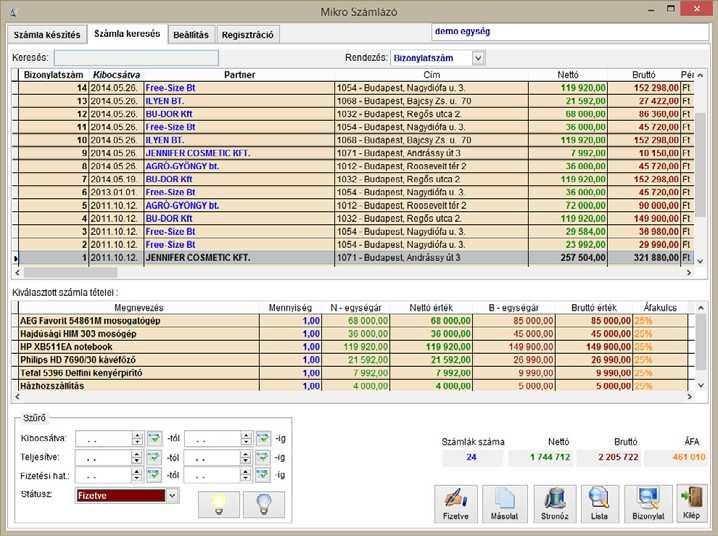Click the Kibocsátva -tól date field
The height and width of the screenshot is (536, 718).
pos(104,439)
